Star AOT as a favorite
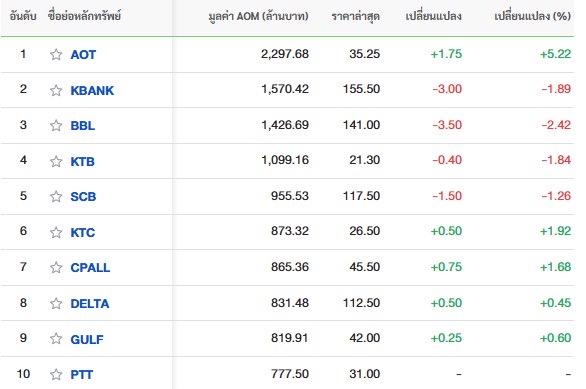The image size is (586, 389). [x=56, y=55]
